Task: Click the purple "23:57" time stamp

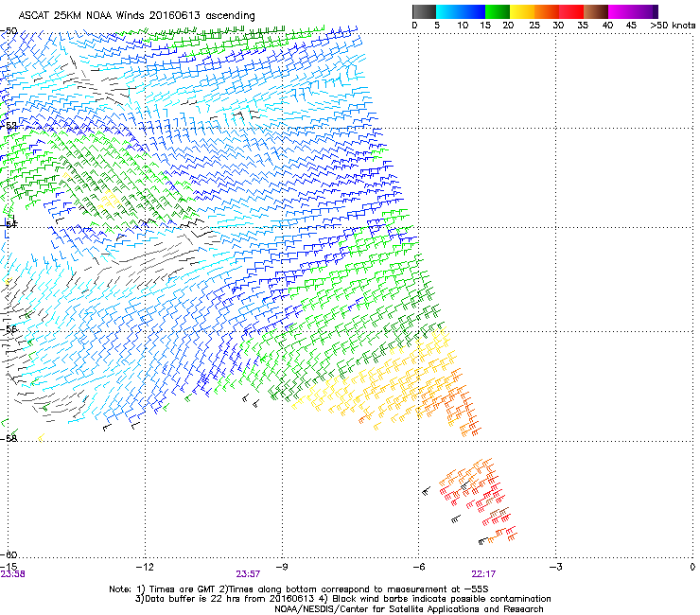Action: point(248,574)
